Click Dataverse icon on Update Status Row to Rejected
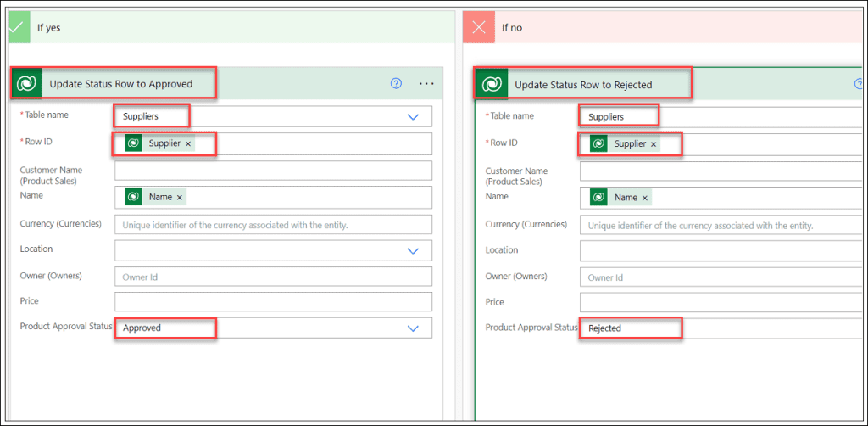The image size is (868, 426). (491, 84)
